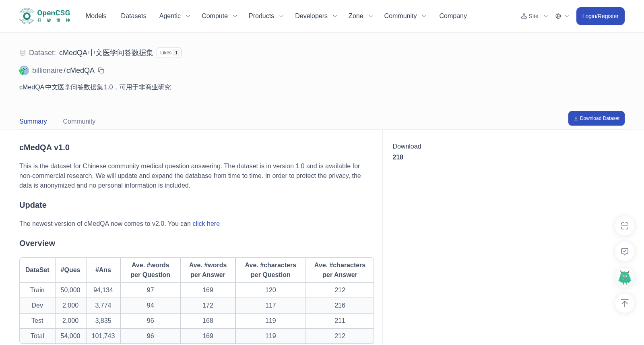This screenshot has width=644, height=345.
Task: Open the scan code floating button
Action: (625, 226)
